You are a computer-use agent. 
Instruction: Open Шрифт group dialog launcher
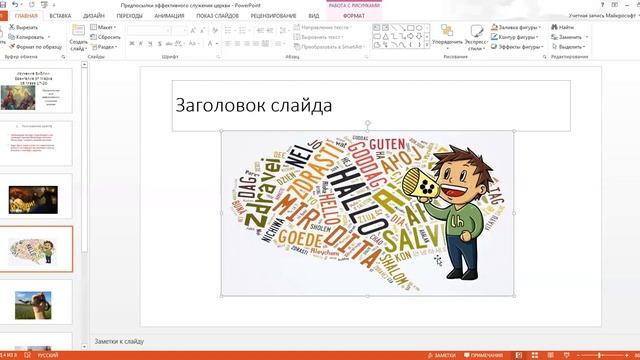coord(218,57)
